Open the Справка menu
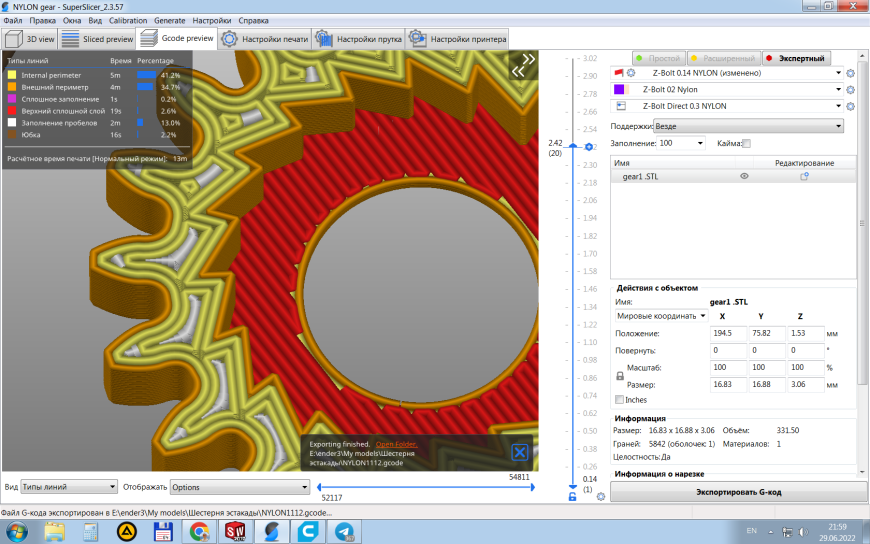The height and width of the screenshot is (544, 870). (253, 21)
